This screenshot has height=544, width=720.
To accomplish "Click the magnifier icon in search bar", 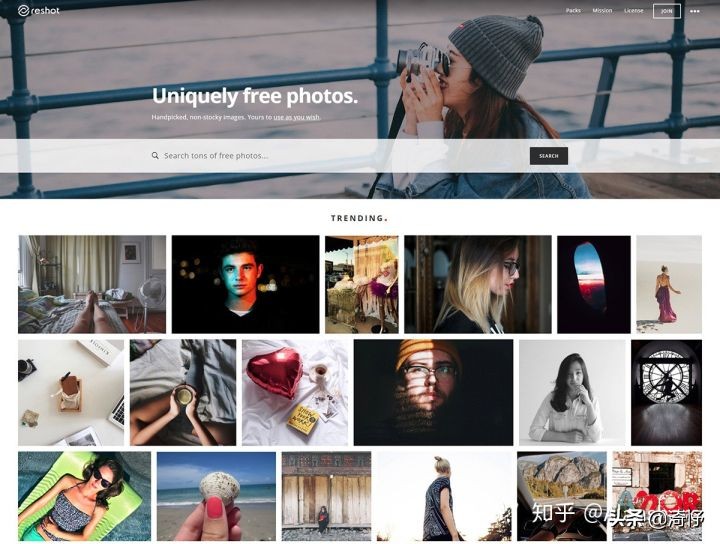I will point(155,156).
